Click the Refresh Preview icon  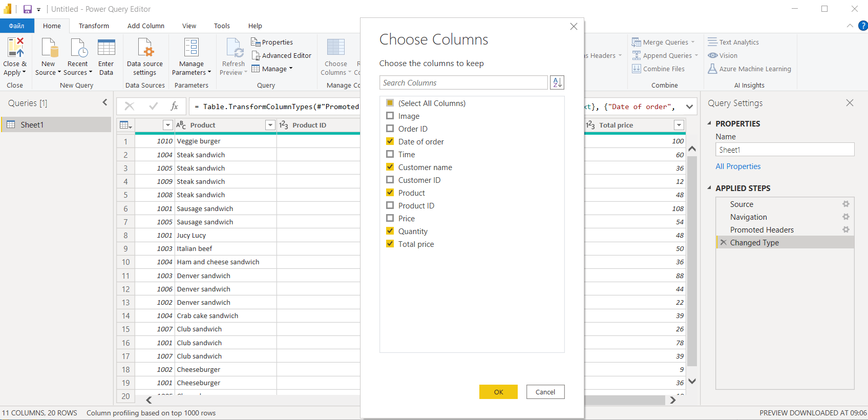234,47
